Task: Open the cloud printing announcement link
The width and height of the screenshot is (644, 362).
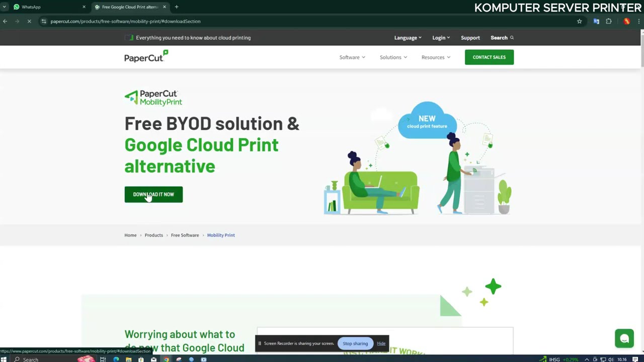Action: 193,38
